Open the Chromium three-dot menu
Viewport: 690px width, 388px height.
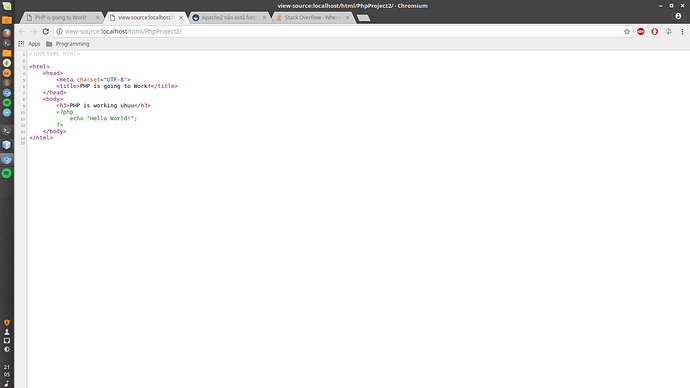(x=683, y=31)
